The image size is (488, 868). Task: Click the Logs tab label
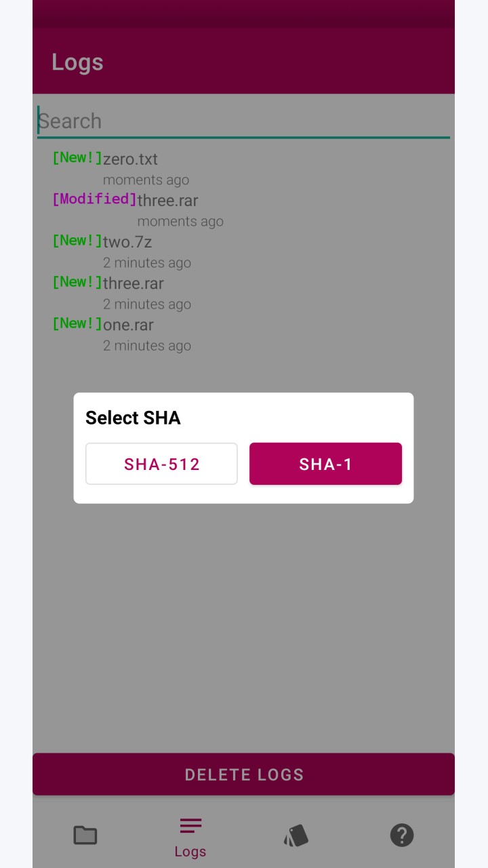point(190,852)
